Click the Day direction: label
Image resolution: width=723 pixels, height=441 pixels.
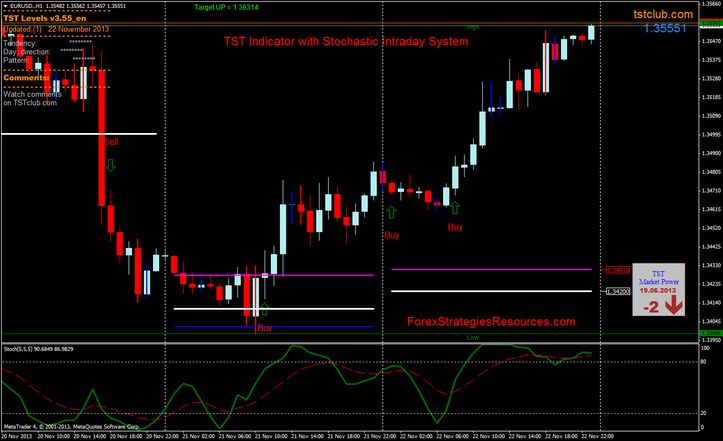tap(27, 52)
